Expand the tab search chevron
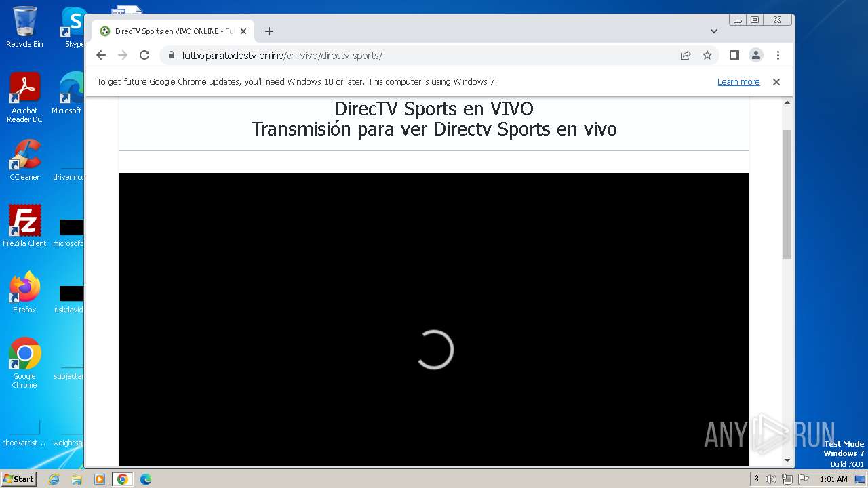 tap(714, 31)
